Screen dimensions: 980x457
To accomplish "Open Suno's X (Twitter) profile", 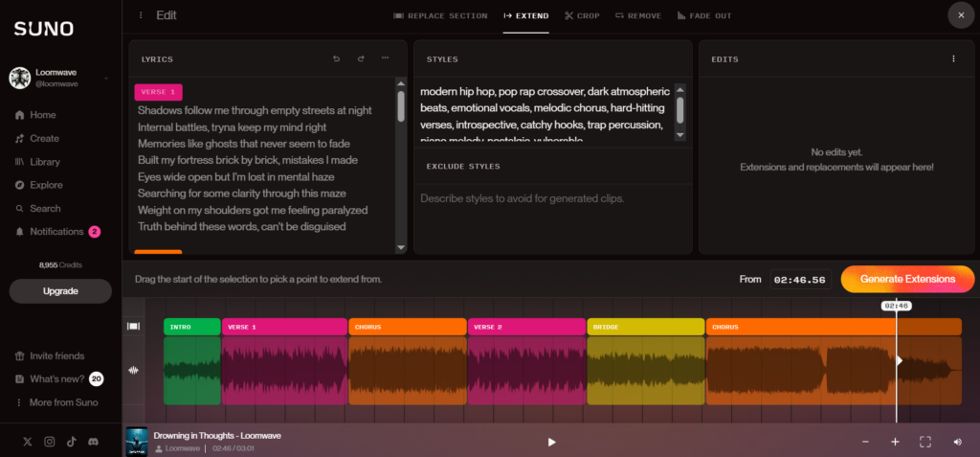I will pyautogui.click(x=28, y=442).
